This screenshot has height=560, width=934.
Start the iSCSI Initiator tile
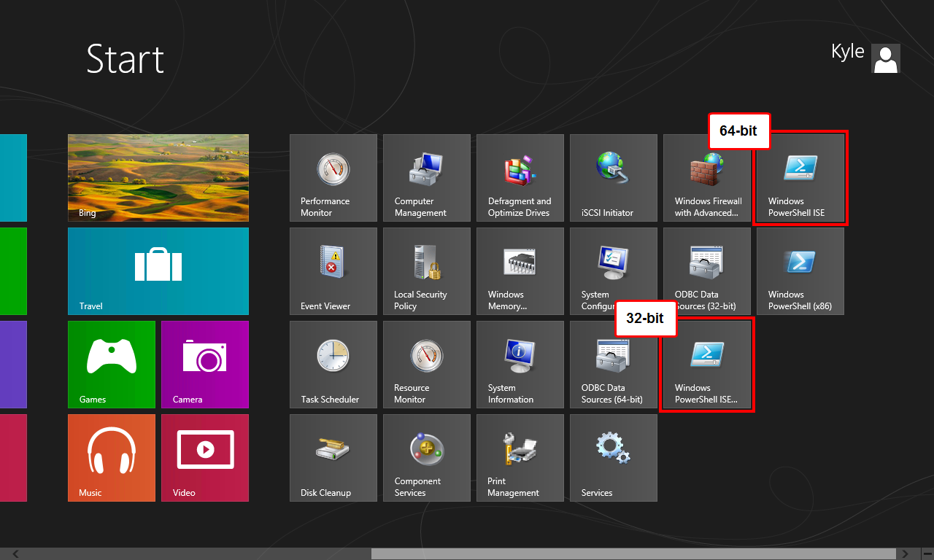pos(614,178)
